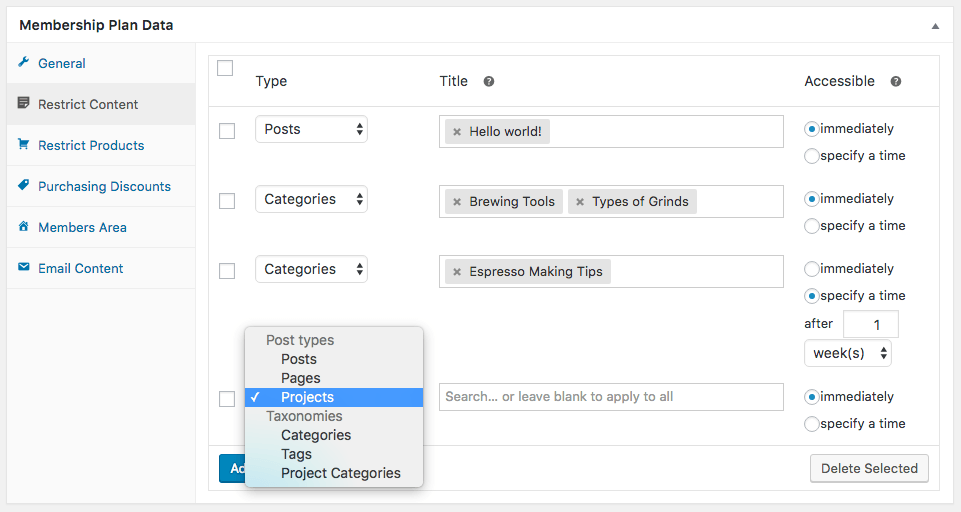Click the house icon for Members Area
Viewport: 961px width, 512px height.
[x=24, y=227]
